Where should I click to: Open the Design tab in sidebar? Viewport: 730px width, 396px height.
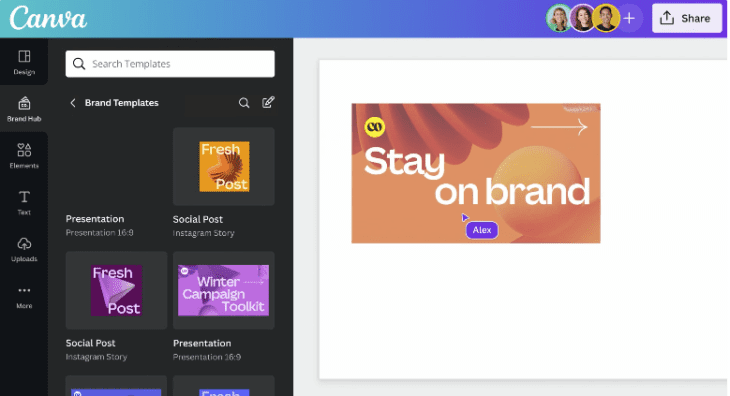pos(24,62)
